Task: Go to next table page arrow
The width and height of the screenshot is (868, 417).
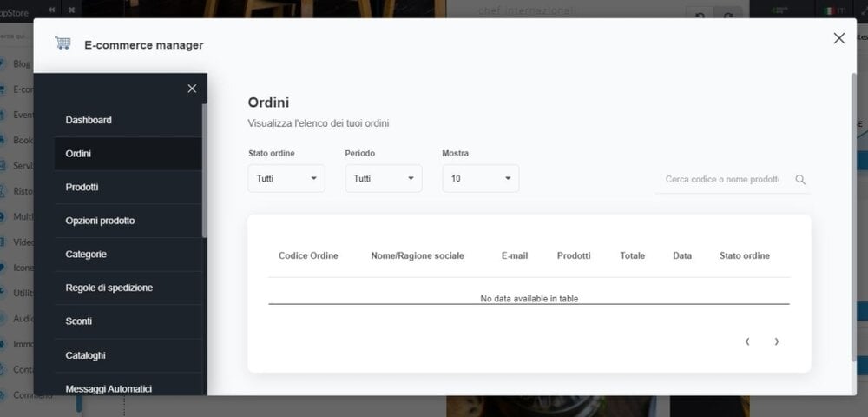Action: (x=776, y=341)
